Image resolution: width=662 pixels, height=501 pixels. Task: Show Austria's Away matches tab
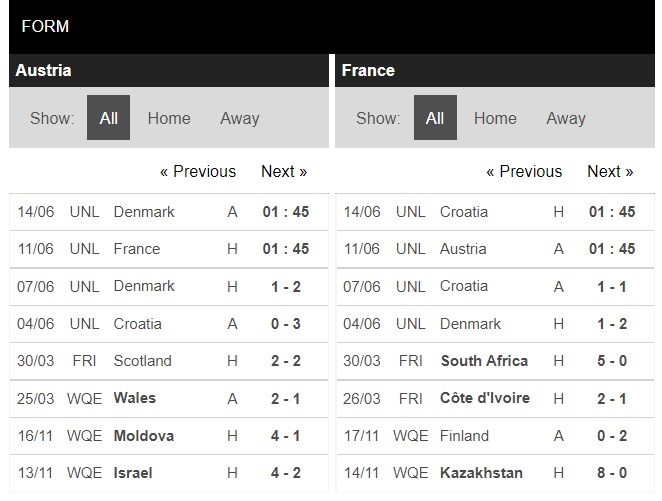click(x=239, y=118)
